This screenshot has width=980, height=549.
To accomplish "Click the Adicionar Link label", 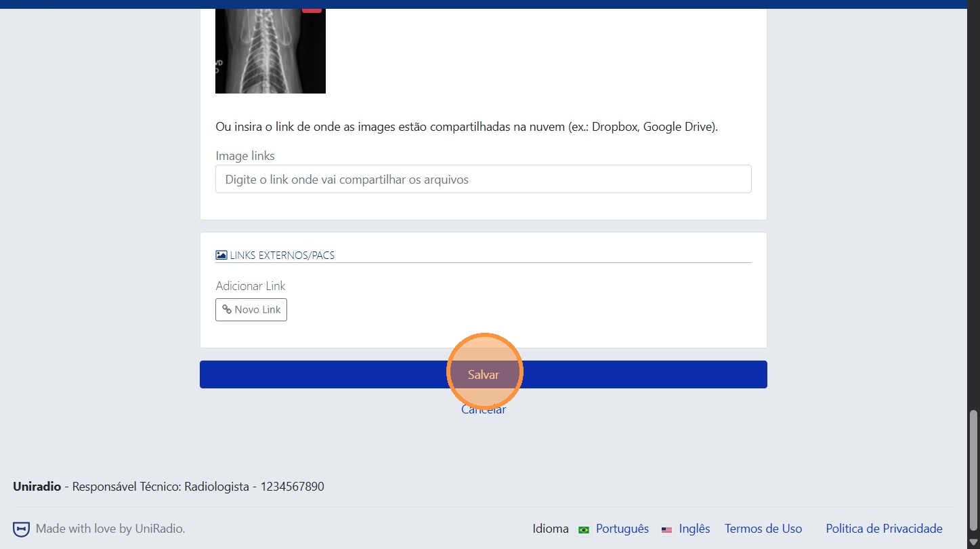I will 251,286.
